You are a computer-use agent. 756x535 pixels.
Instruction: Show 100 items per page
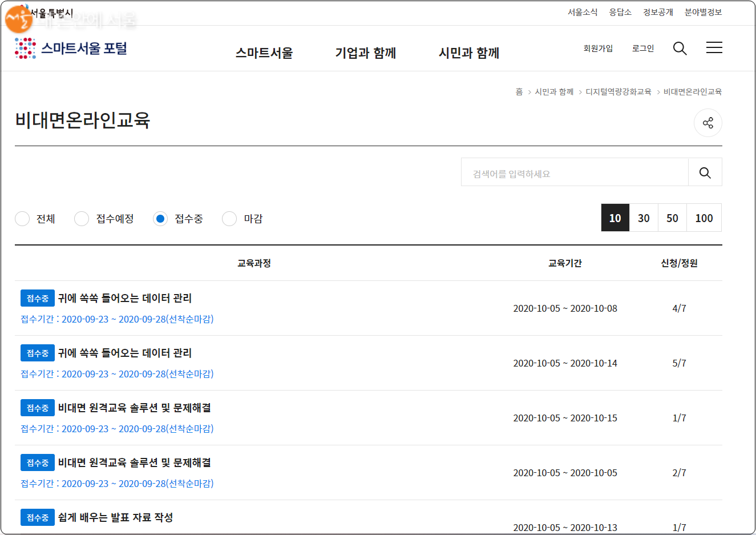(x=704, y=218)
